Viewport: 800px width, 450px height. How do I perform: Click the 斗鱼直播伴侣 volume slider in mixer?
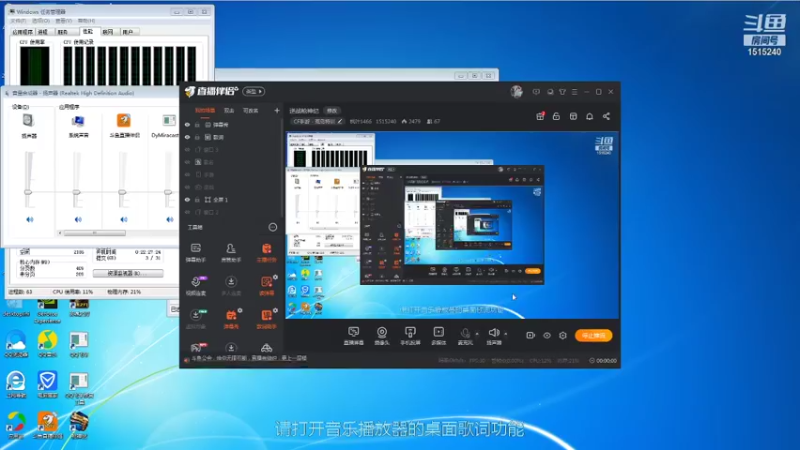pyautogui.click(x=122, y=192)
